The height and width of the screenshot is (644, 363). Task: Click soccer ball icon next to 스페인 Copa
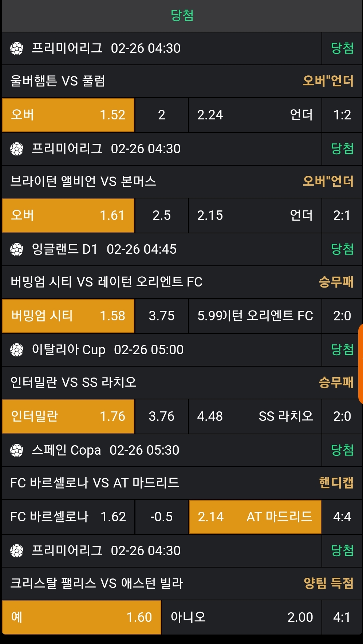point(17,450)
